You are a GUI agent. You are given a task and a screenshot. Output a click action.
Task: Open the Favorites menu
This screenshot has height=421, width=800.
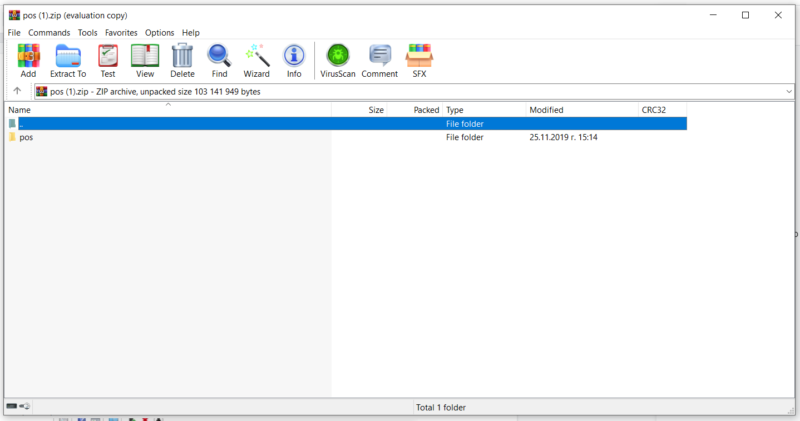pyautogui.click(x=121, y=33)
